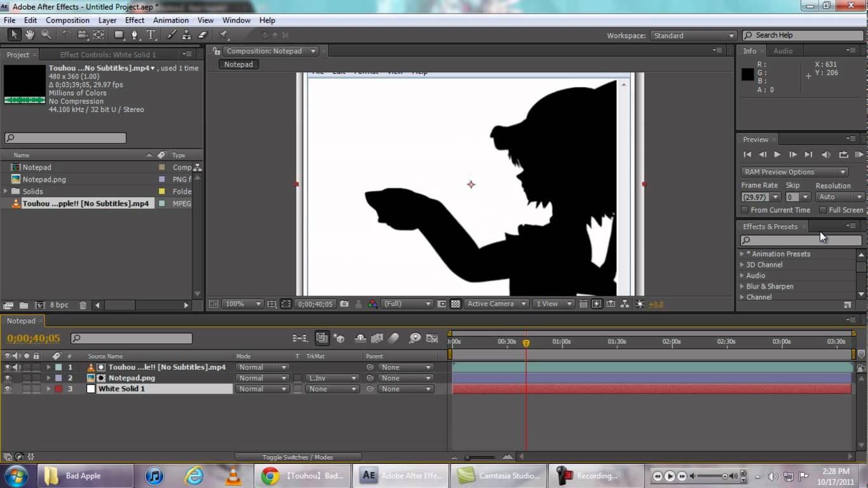The height and width of the screenshot is (488, 868).
Task: Open the Composition menu
Action: coord(67,20)
